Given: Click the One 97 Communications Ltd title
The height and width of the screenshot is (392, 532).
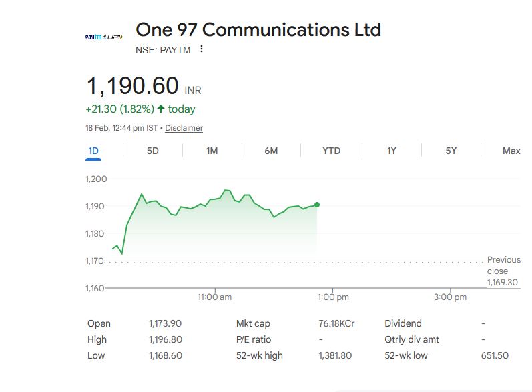Looking at the screenshot, I should point(258,30).
